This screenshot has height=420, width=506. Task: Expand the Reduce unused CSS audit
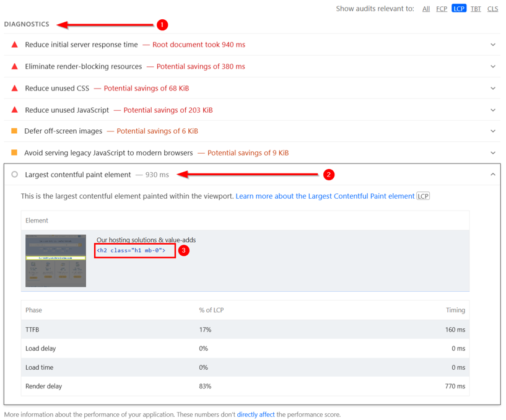pyautogui.click(x=493, y=87)
